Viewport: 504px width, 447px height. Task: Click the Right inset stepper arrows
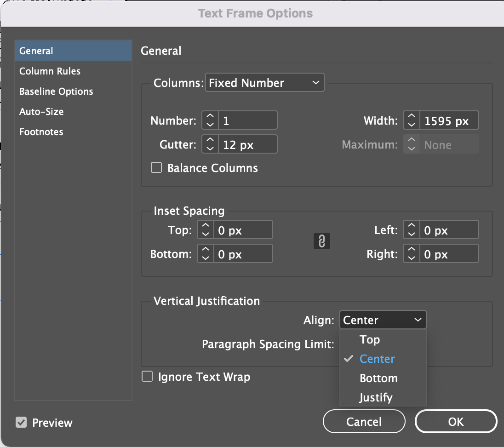coord(412,254)
